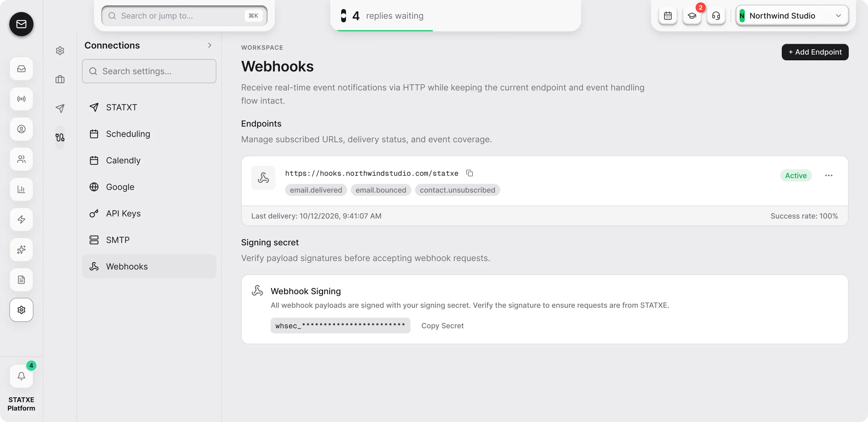Click the ⌘K shortcut badge
This screenshot has height=422, width=868.
tap(253, 16)
